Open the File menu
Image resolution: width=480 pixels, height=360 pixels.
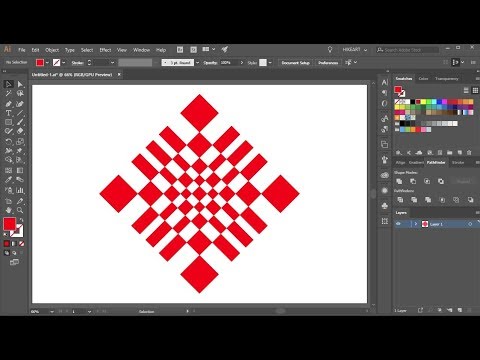(x=22, y=50)
